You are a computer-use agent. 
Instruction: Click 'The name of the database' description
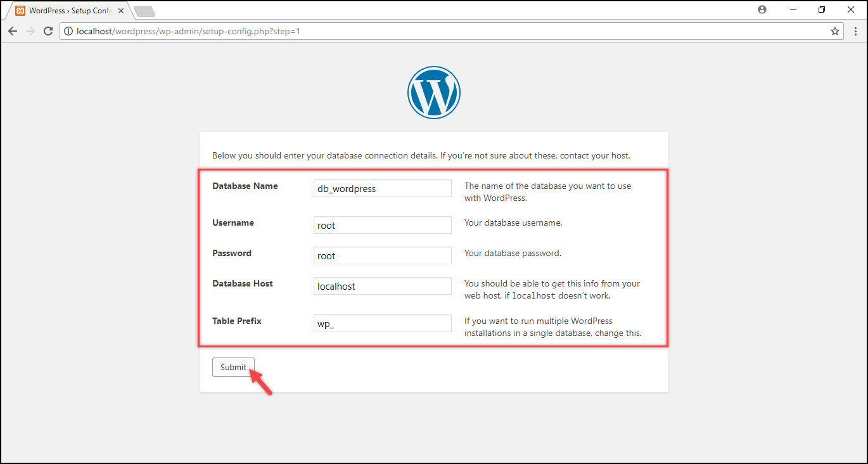[x=548, y=191]
